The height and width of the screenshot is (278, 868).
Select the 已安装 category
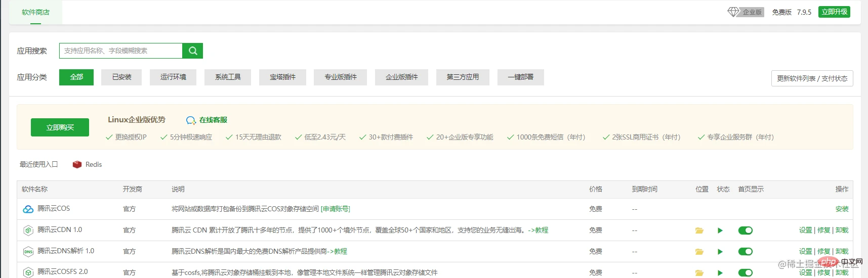click(121, 77)
